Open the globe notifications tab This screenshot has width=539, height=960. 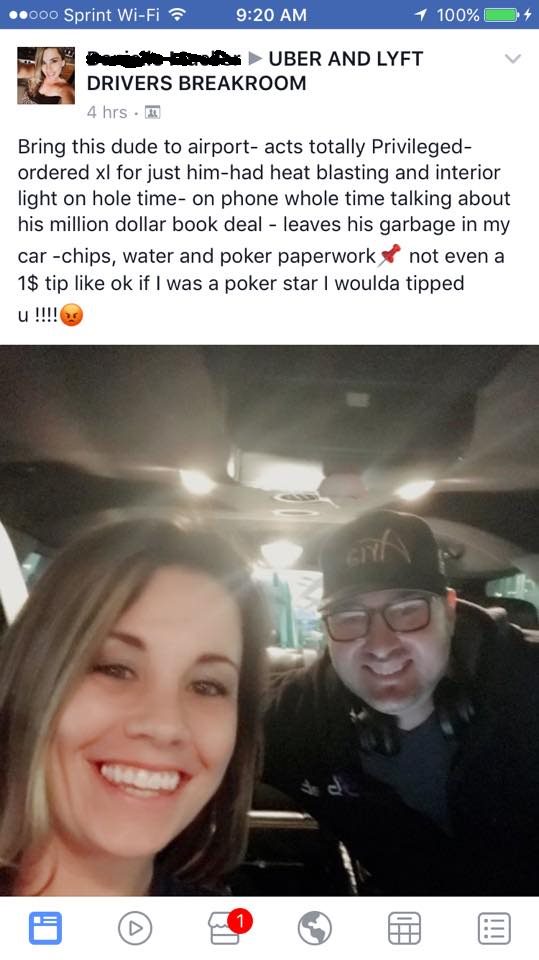tap(315, 928)
